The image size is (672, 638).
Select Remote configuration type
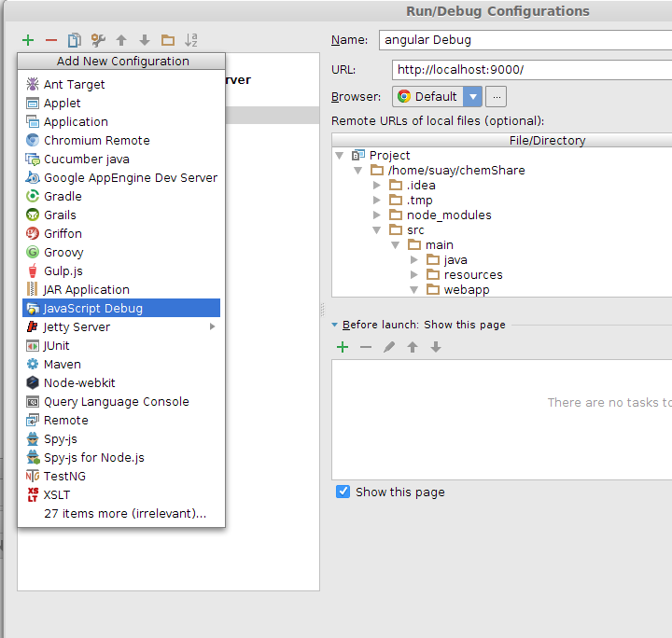point(121,420)
